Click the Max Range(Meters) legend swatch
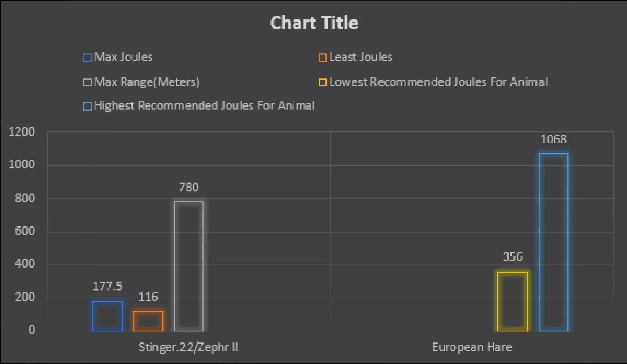Viewport: 627px width, 364px height. pos(88,82)
